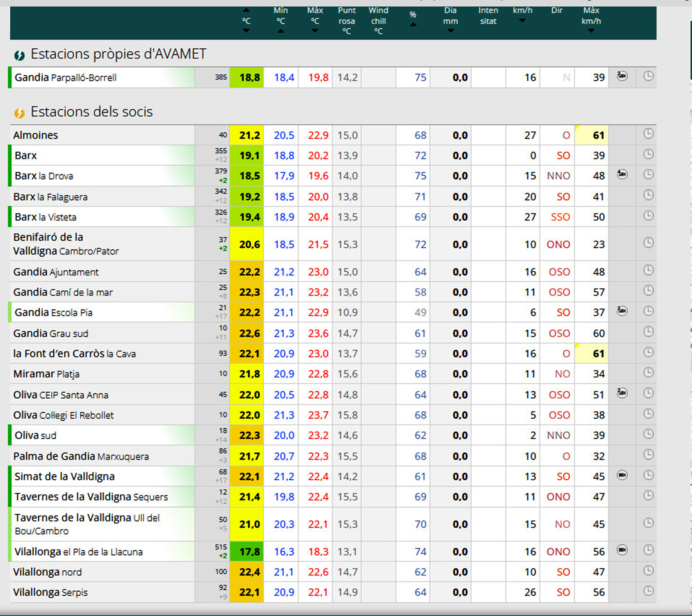The width and height of the screenshot is (692, 616).
Task: Click green 17,8 temperature cell for Vilallonga Llacuna
Action: pyautogui.click(x=247, y=552)
